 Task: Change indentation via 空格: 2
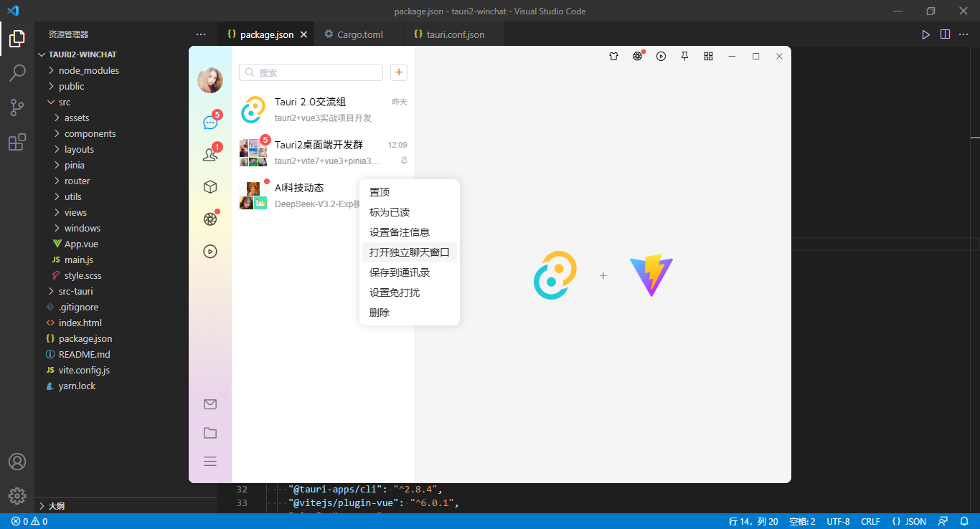[802, 521]
